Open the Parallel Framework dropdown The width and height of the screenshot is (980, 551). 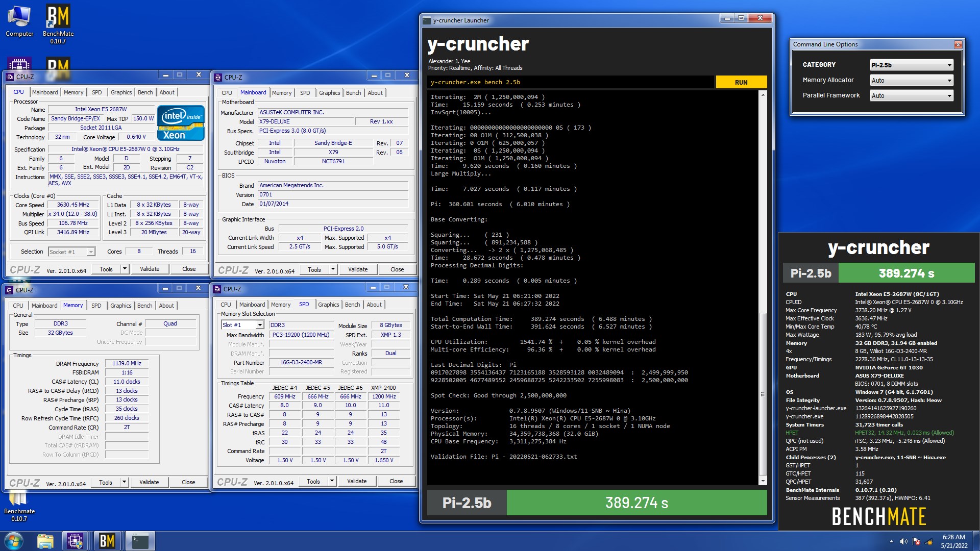click(912, 96)
